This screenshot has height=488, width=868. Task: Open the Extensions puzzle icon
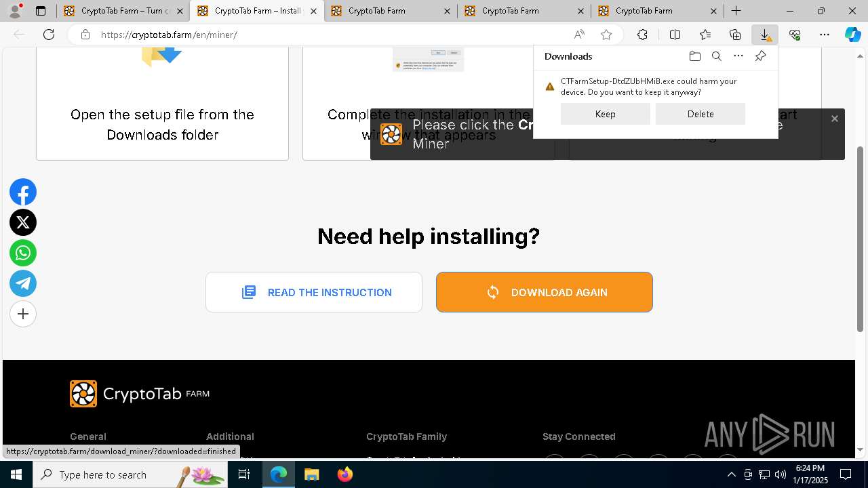point(642,35)
